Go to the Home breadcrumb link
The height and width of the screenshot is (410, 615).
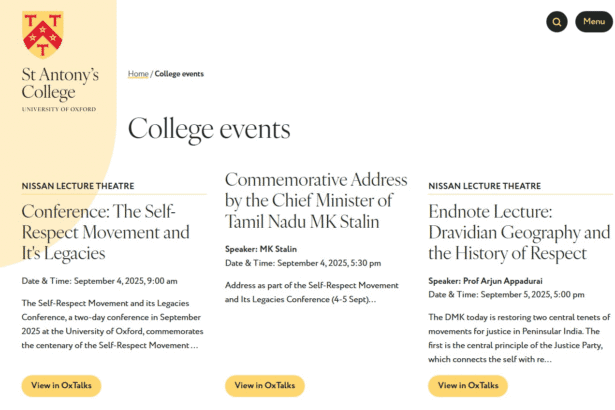pyautogui.click(x=138, y=74)
